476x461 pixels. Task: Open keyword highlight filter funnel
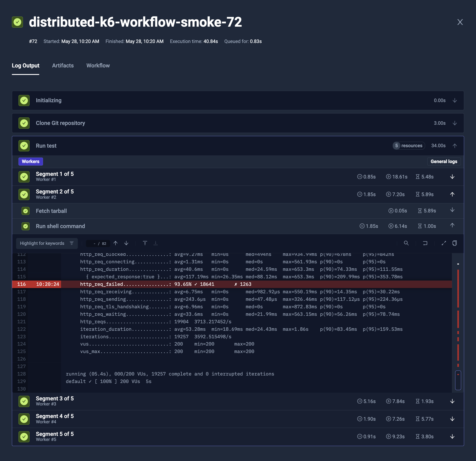point(72,243)
